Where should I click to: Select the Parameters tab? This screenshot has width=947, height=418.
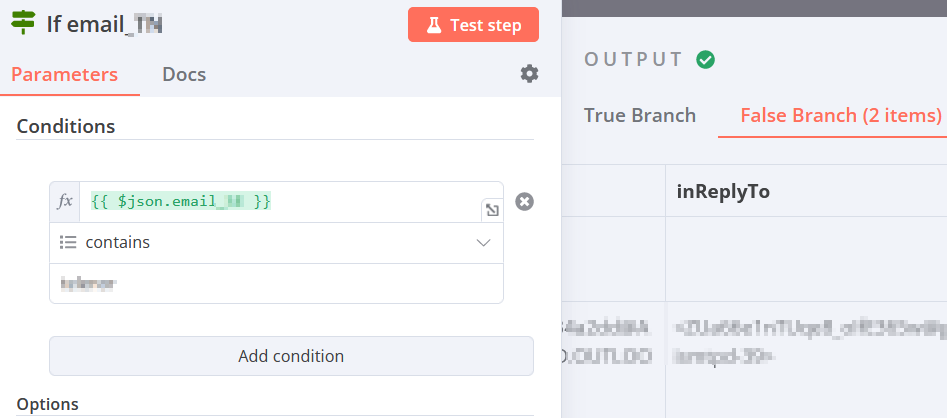tap(65, 74)
